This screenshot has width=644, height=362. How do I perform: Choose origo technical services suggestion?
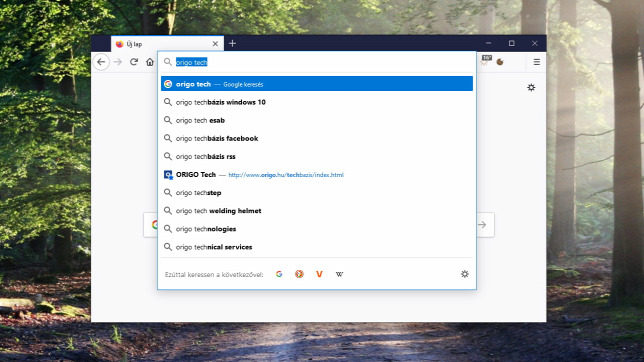pyautogui.click(x=317, y=247)
